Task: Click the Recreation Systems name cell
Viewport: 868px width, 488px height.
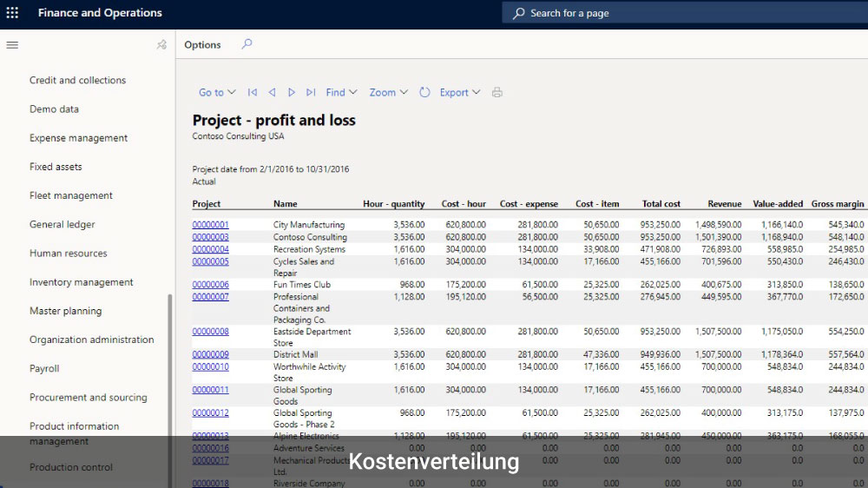Action: click(x=309, y=249)
